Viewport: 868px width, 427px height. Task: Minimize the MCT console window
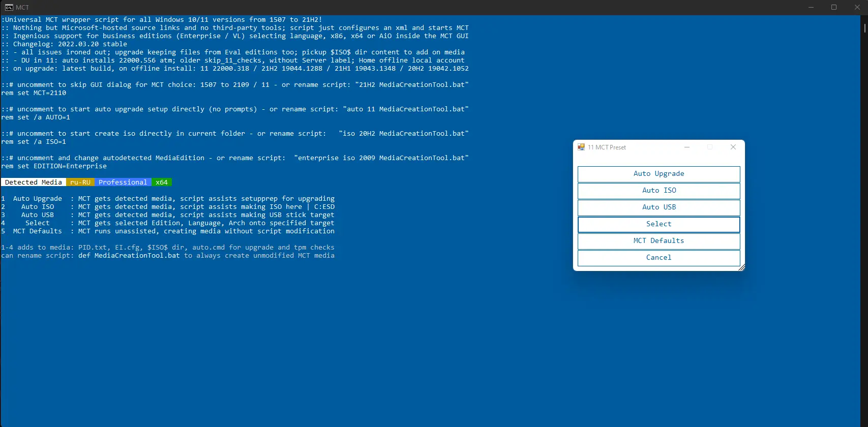point(811,7)
